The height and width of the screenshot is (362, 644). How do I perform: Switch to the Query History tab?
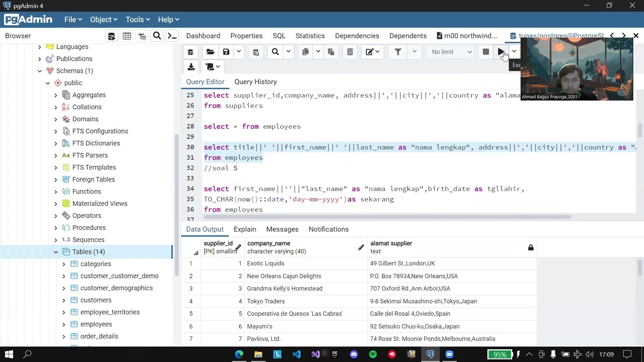tap(256, 82)
